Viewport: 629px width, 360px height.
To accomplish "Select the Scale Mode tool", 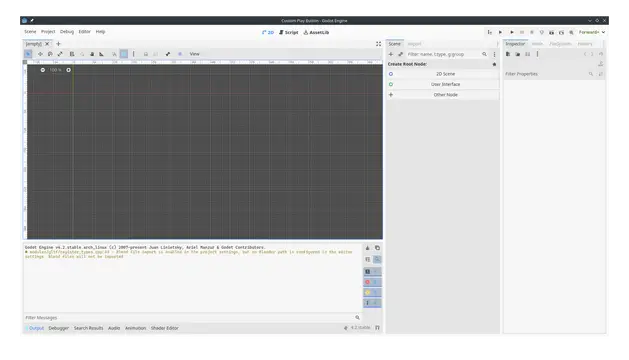I will point(60,54).
